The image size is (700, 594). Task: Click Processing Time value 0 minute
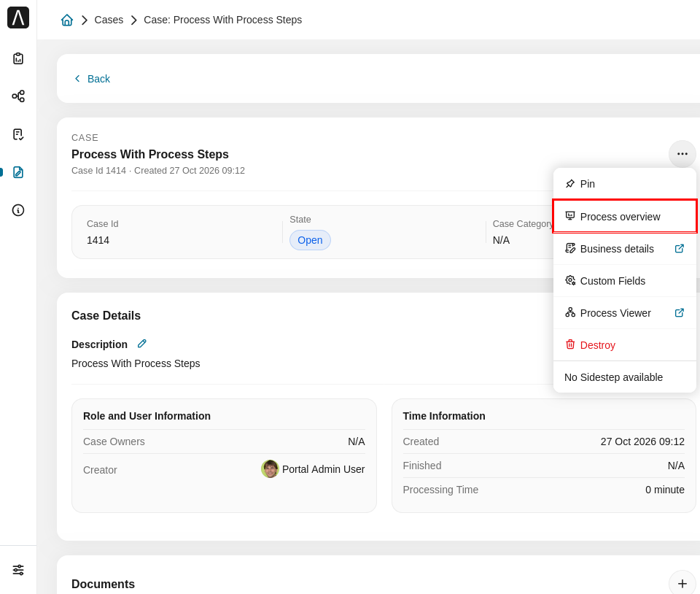point(665,490)
